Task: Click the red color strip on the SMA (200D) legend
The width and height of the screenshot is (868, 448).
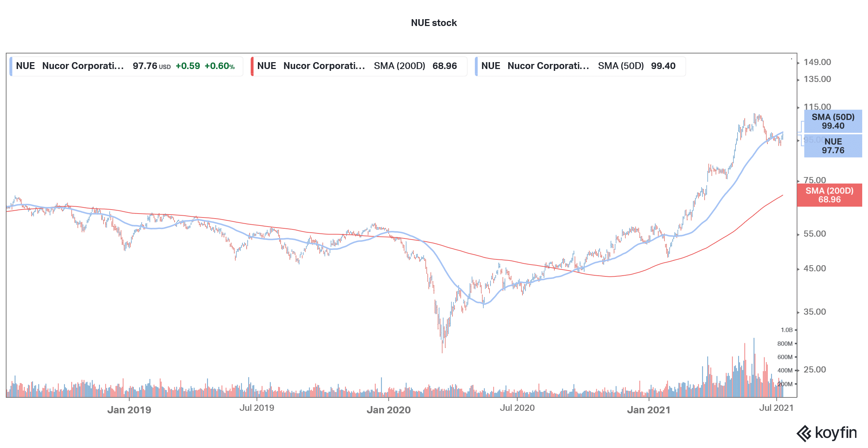Action: 252,66
